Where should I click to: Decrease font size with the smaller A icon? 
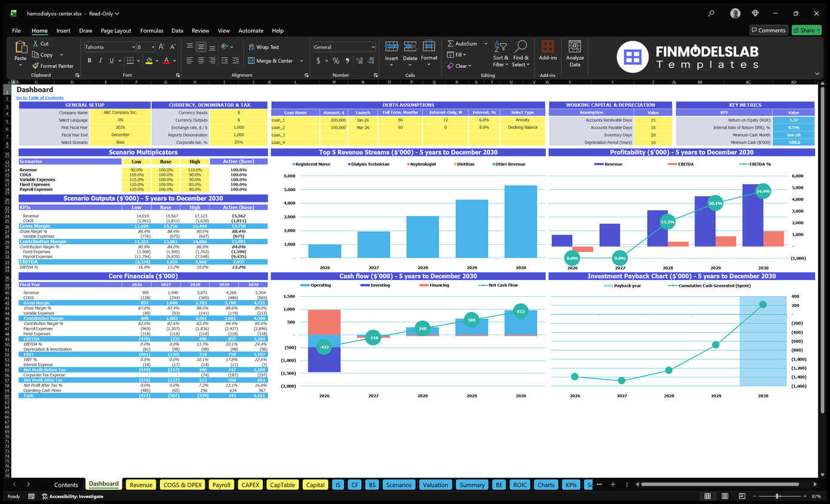click(x=173, y=47)
